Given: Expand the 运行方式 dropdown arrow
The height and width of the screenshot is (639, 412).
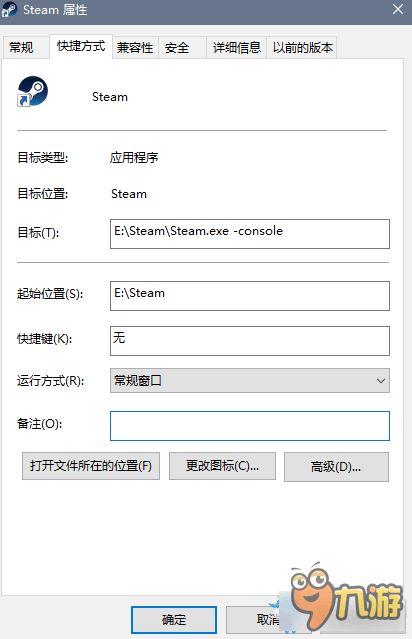Looking at the screenshot, I should (381, 381).
